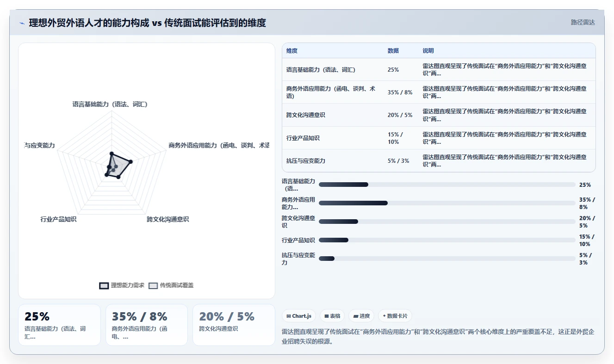Click the radar icon beside the page title
Viewport: 614px width, 364px height.
(x=22, y=23)
